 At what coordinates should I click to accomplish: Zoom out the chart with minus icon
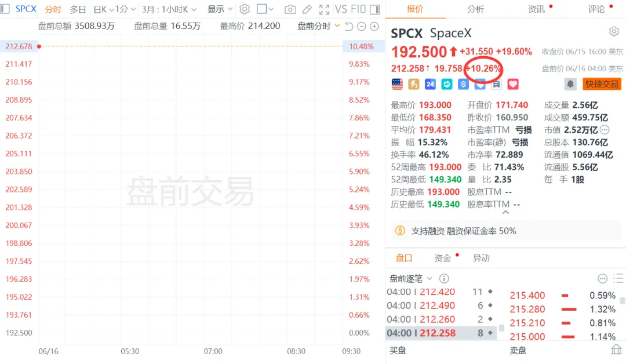(361, 26)
